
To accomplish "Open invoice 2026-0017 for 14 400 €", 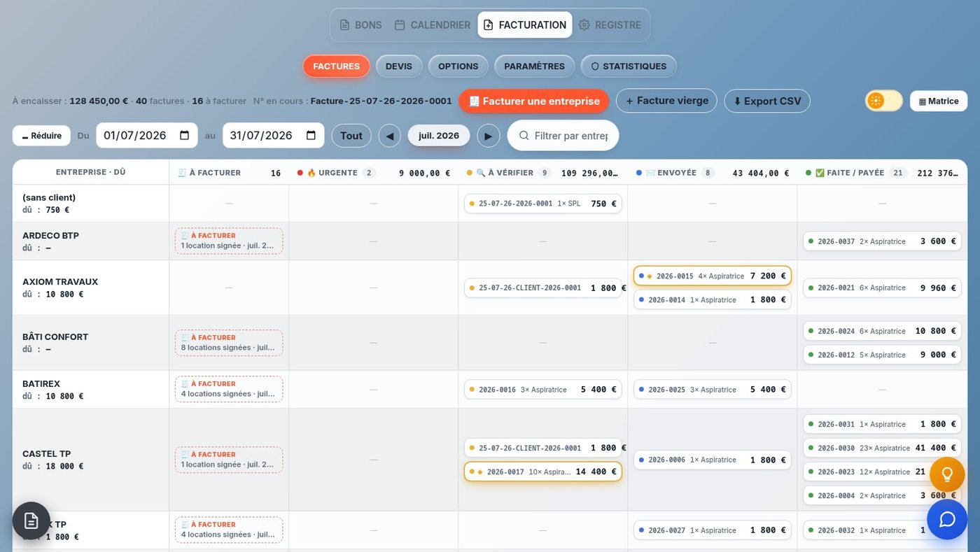I will point(542,472).
